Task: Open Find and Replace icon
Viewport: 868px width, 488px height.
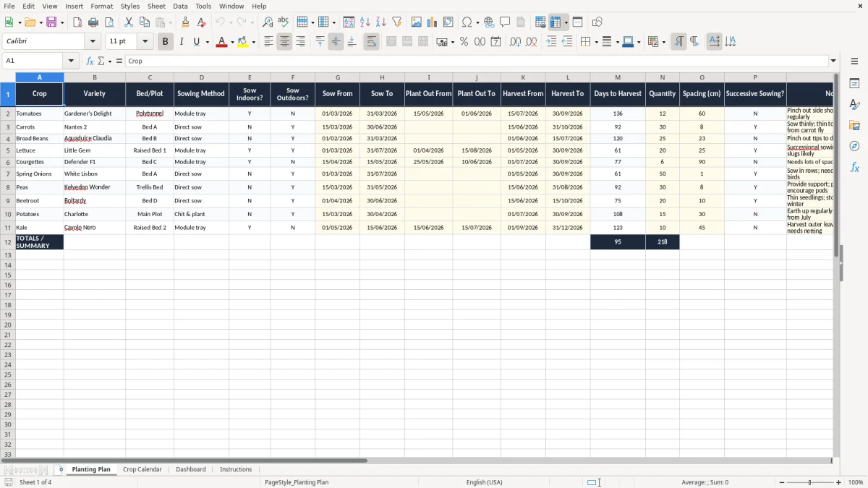Action: point(268,22)
